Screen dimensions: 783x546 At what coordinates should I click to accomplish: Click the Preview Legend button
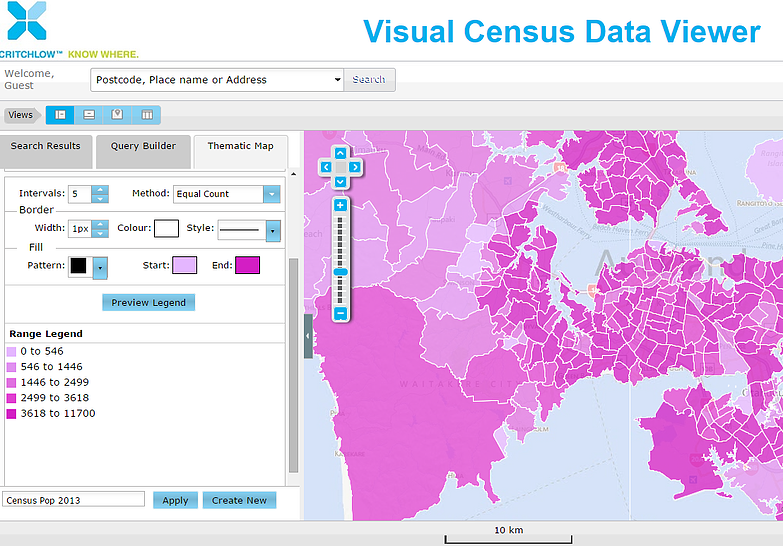(x=148, y=303)
